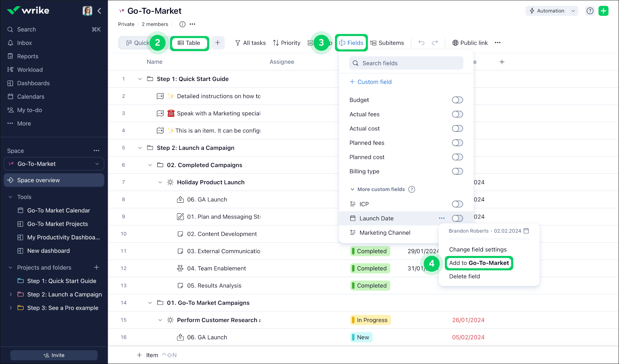Add a new Item at the table bottom

(x=148, y=355)
